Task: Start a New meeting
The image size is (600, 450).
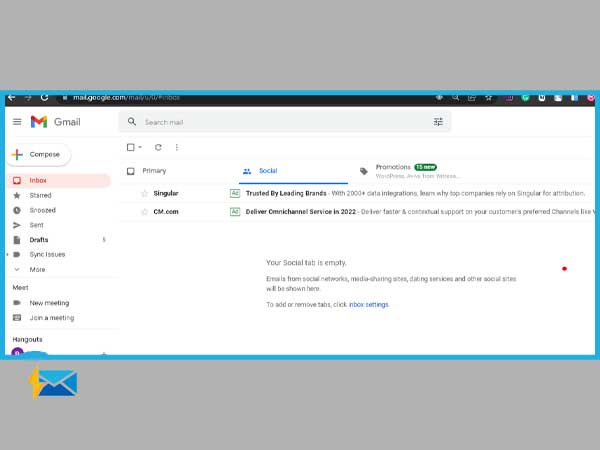Action: [49, 303]
